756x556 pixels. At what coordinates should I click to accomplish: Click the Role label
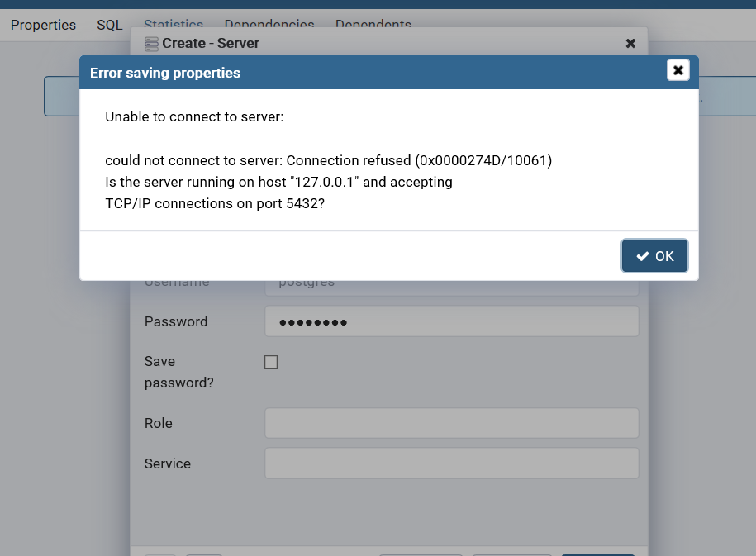click(x=158, y=423)
